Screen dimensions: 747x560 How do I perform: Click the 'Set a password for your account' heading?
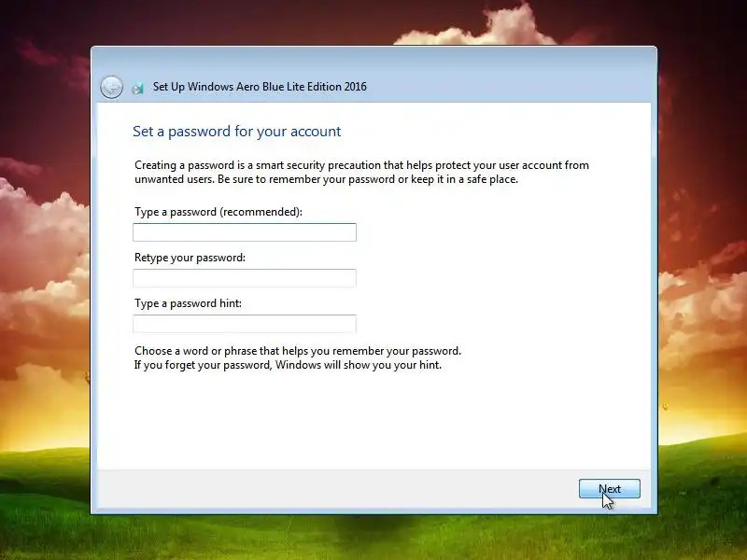point(237,132)
